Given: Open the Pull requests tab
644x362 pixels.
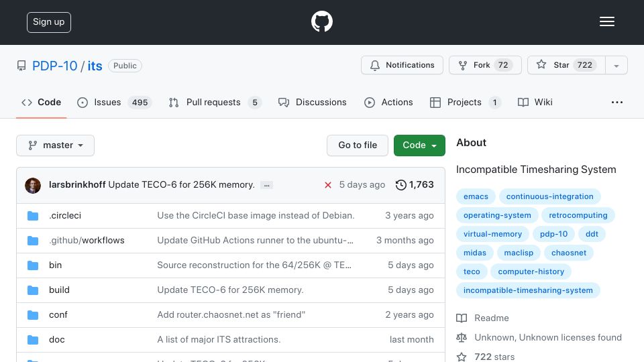Looking at the screenshot, I should [x=215, y=102].
